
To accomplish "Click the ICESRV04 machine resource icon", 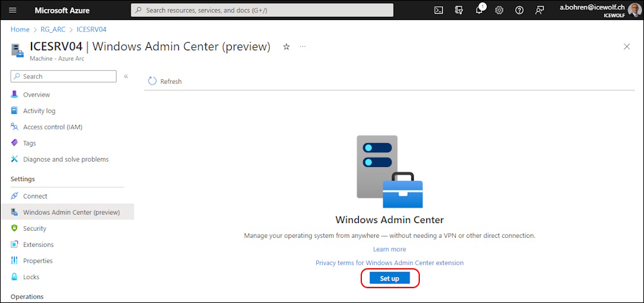I will [17, 50].
